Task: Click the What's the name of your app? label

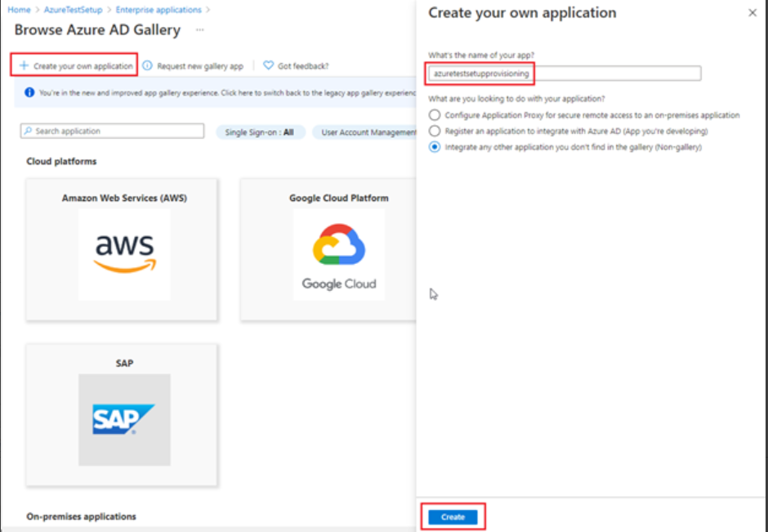Action: point(481,56)
